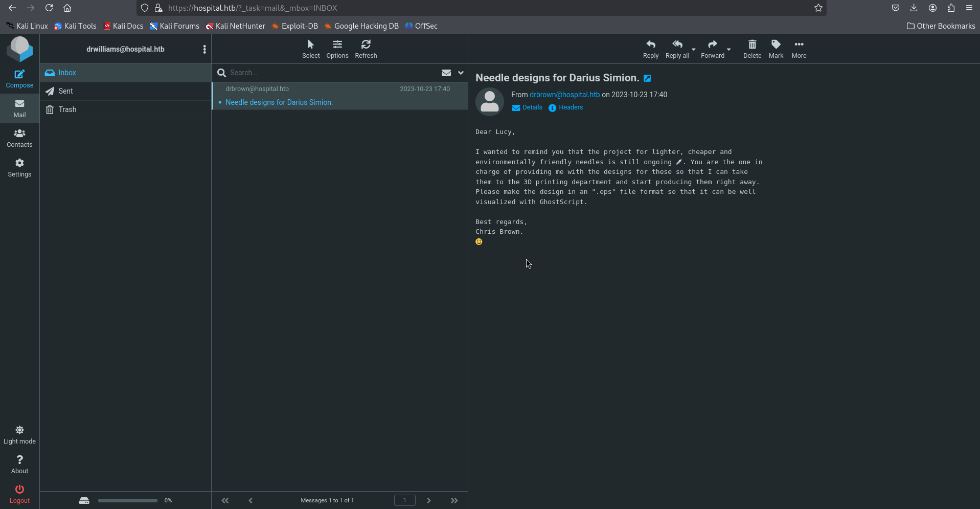Open the Sent folder
Image resolution: width=980 pixels, height=509 pixels.
coord(65,91)
